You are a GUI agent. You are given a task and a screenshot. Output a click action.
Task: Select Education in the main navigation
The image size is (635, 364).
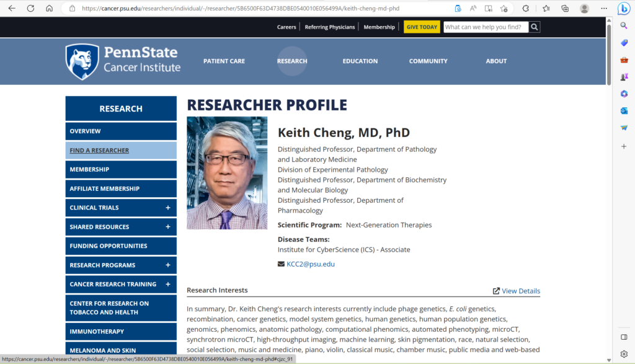point(360,61)
